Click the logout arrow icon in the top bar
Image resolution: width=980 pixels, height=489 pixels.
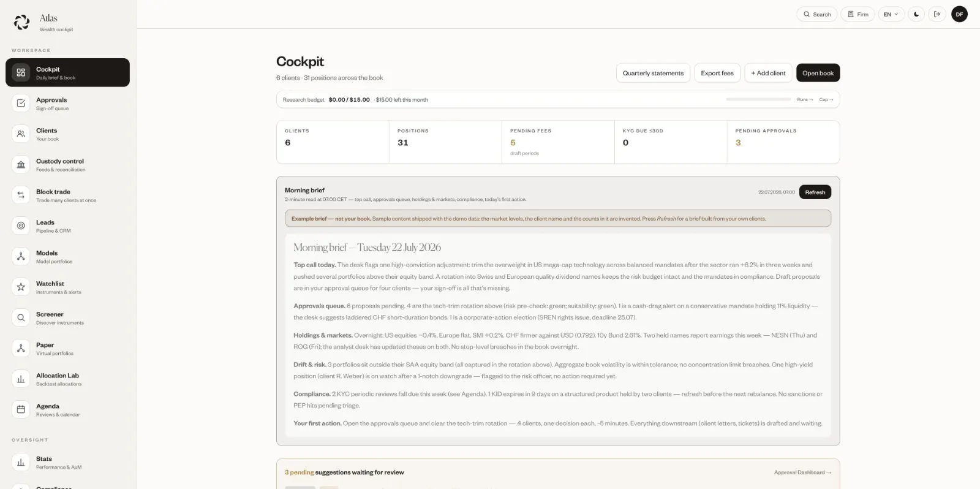(937, 14)
